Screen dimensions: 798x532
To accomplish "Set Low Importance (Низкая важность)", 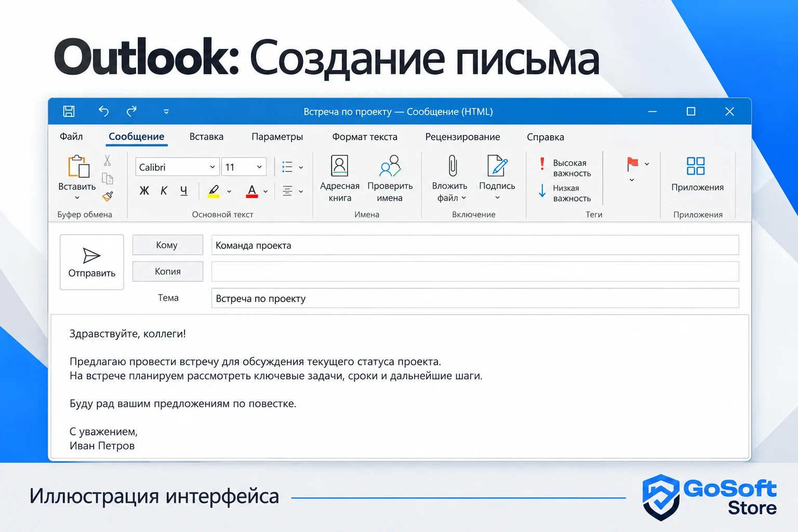I will tap(565, 193).
